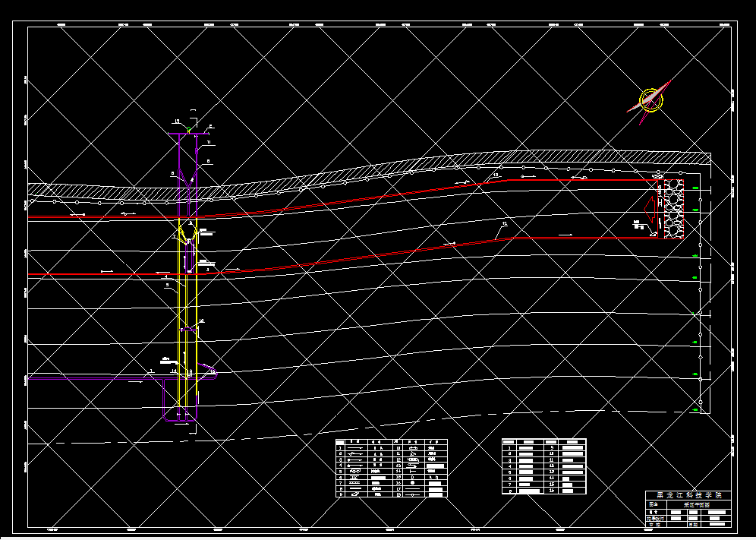Select callout label 4 left of yellow shaft
Viewport: 756px width, 540px height.
point(166,277)
